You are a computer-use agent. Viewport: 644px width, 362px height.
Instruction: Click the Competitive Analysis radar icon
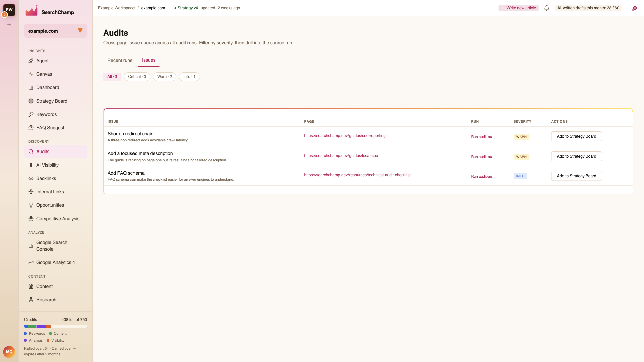(31, 219)
